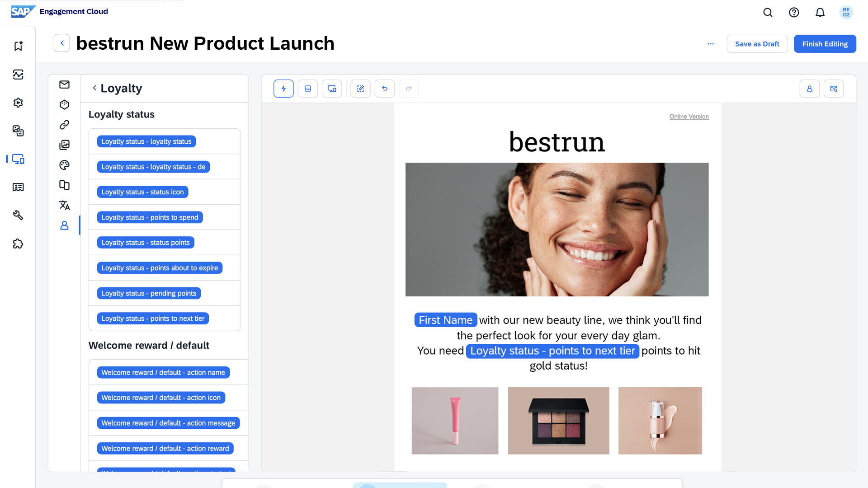This screenshot has height=488, width=868.
Task: Open the image translation icon in left sidebar
Action: click(18, 131)
